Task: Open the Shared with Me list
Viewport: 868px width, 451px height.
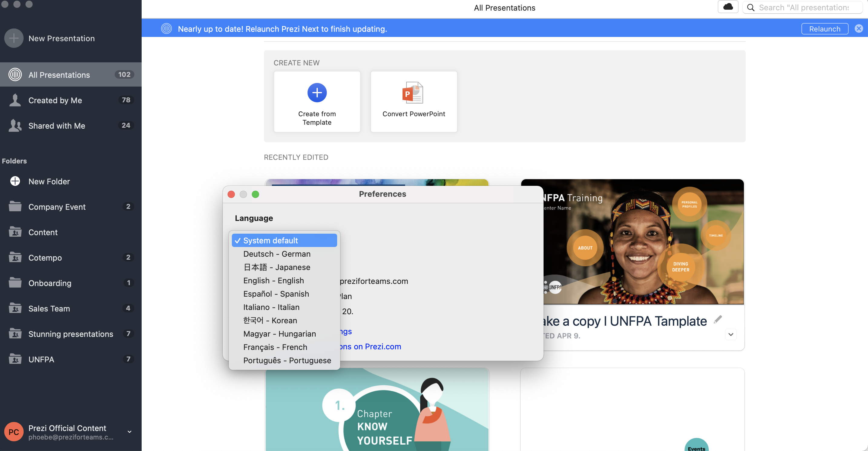Action: [x=57, y=125]
